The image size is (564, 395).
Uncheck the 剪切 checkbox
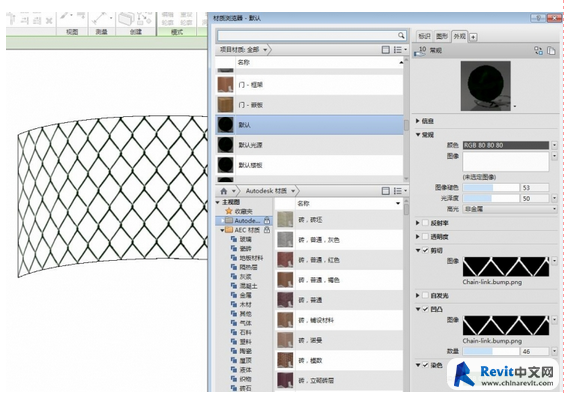pyautogui.click(x=425, y=250)
